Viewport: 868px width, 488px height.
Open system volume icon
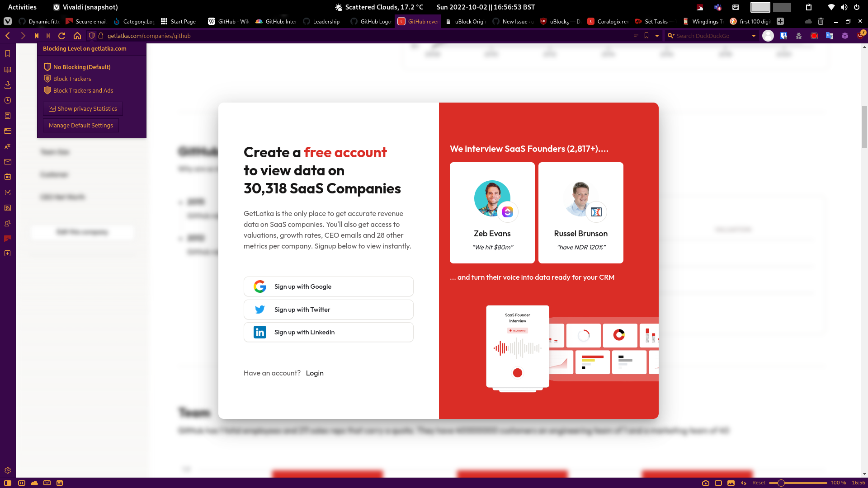pyautogui.click(x=844, y=7)
